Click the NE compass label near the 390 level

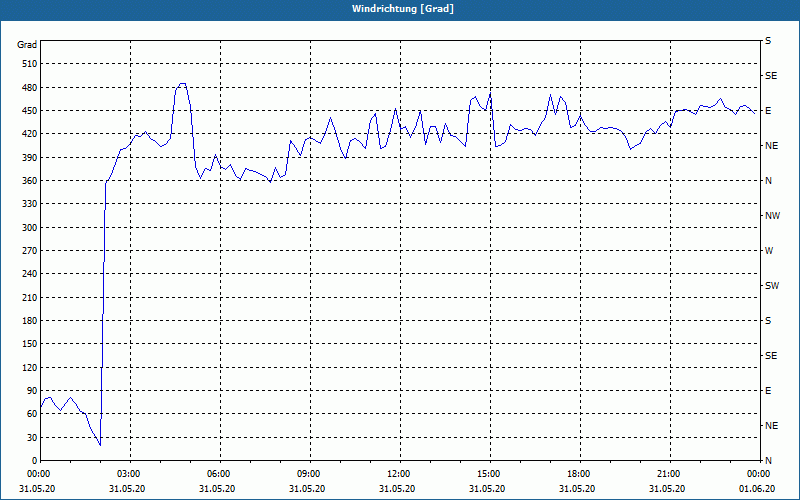pyautogui.click(x=771, y=146)
